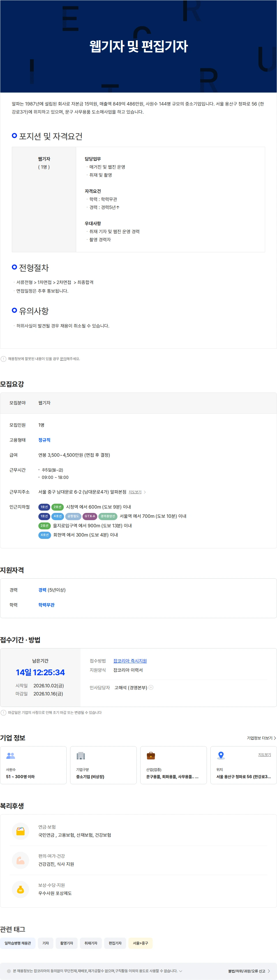Click 경력 (5년이상) text
The height and width of the screenshot is (980, 277).
52,590
